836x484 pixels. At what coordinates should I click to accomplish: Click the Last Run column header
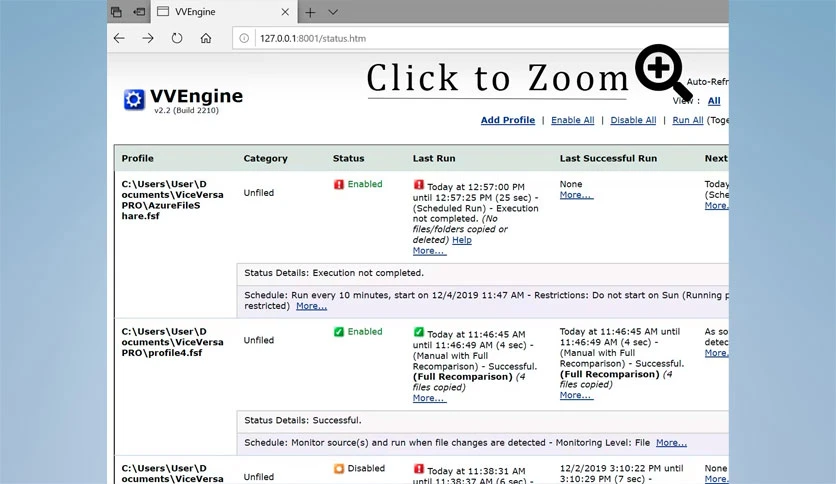[434, 158]
